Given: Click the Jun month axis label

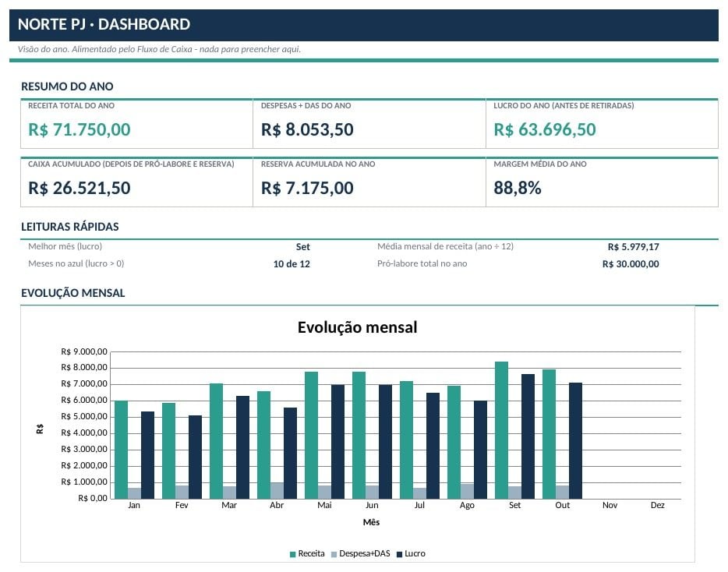Looking at the screenshot, I should (372, 505).
